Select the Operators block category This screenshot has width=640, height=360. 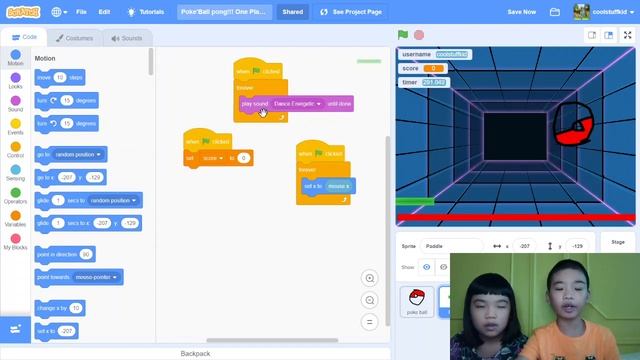point(16,196)
